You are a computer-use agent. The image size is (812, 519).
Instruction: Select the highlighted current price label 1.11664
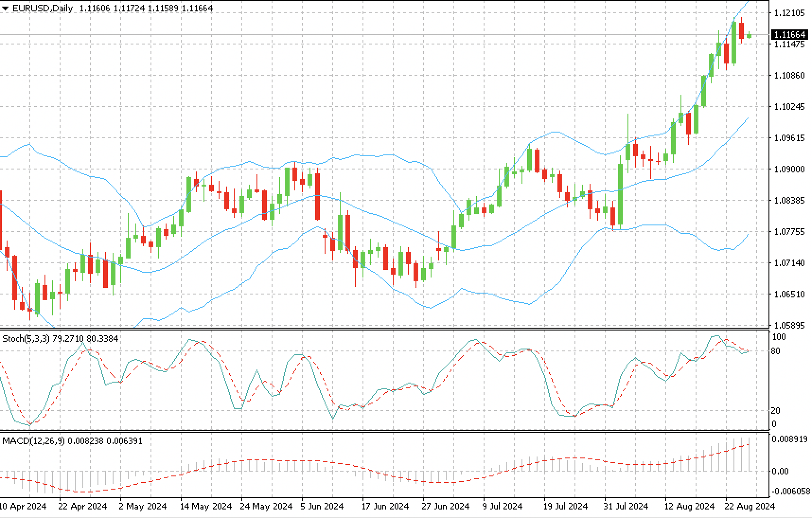788,35
